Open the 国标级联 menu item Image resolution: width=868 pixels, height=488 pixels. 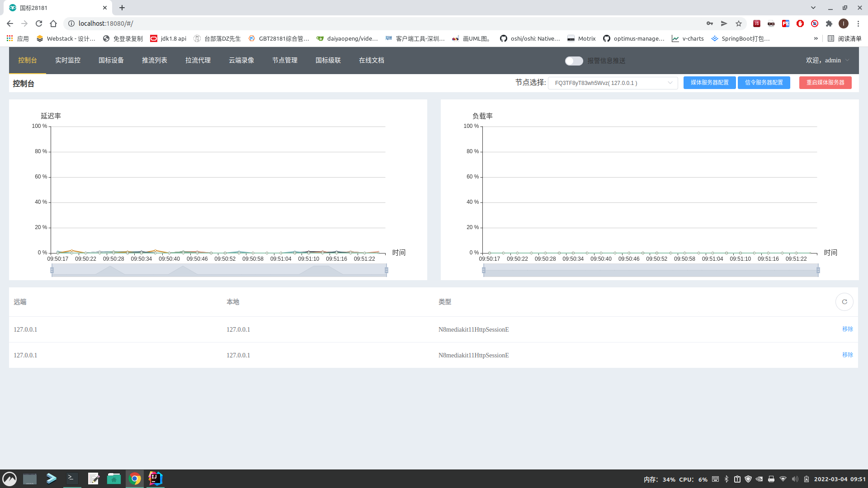(x=328, y=61)
